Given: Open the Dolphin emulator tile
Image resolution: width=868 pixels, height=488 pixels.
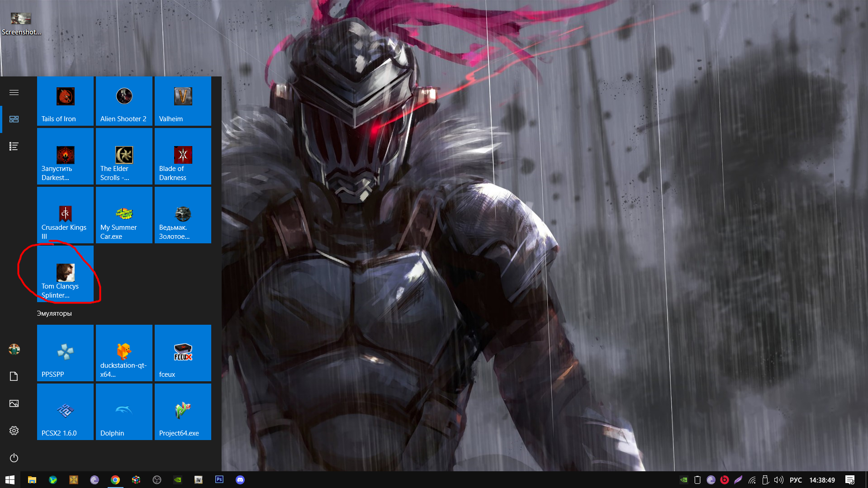Looking at the screenshot, I should (124, 412).
